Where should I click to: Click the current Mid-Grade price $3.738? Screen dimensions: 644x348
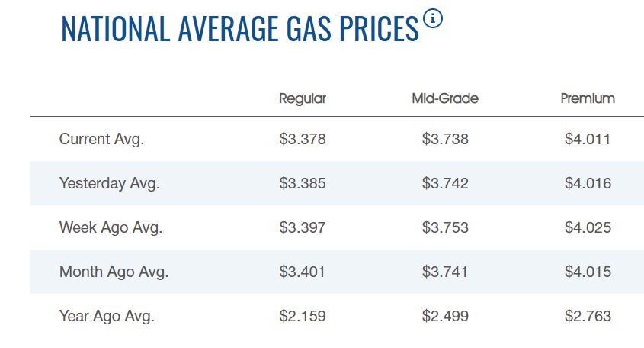pyautogui.click(x=445, y=139)
